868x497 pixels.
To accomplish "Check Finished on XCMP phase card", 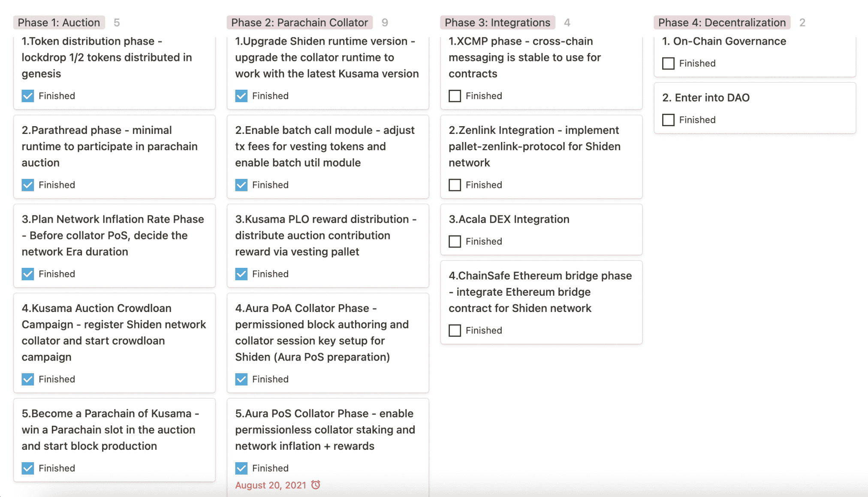I will coord(455,96).
